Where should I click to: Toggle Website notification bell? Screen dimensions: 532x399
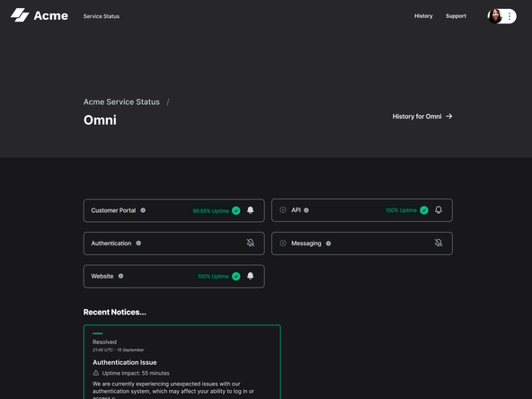tap(251, 276)
